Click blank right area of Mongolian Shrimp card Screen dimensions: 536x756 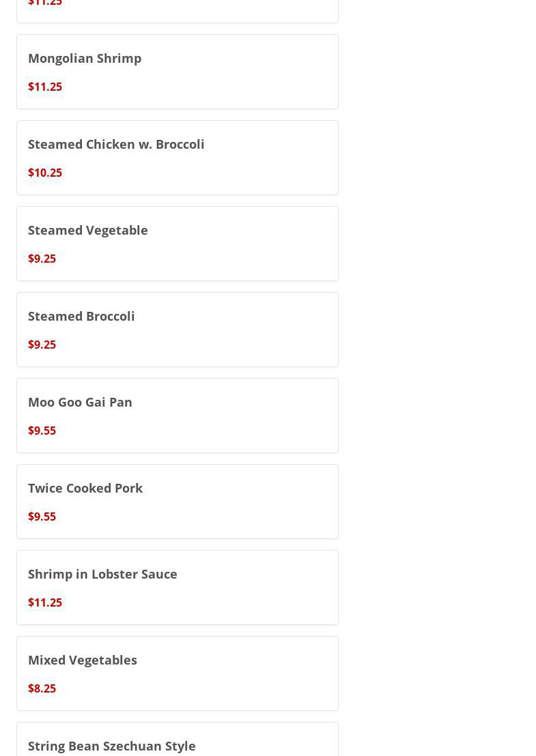(273, 72)
